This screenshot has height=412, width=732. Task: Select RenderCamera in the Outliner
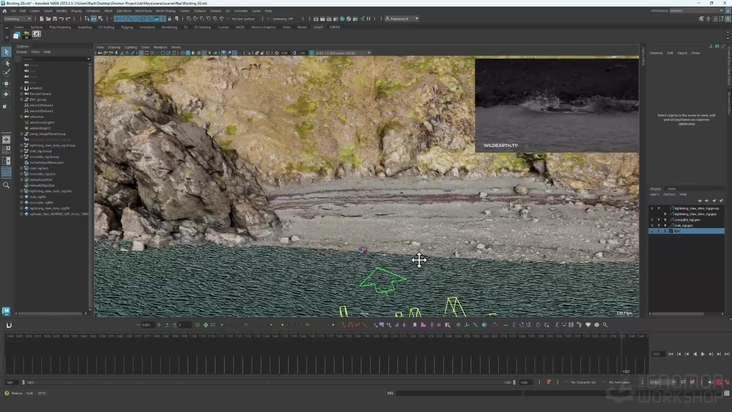40,94
